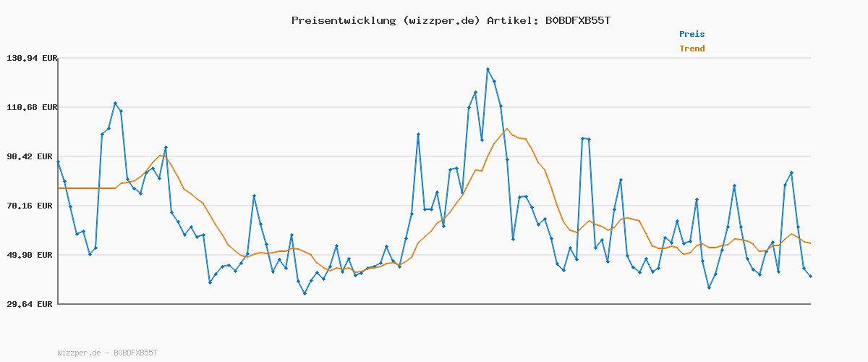This screenshot has width=868, height=362.
Task: Click the 70.16 EUR axis label
Action: (x=31, y=206)
